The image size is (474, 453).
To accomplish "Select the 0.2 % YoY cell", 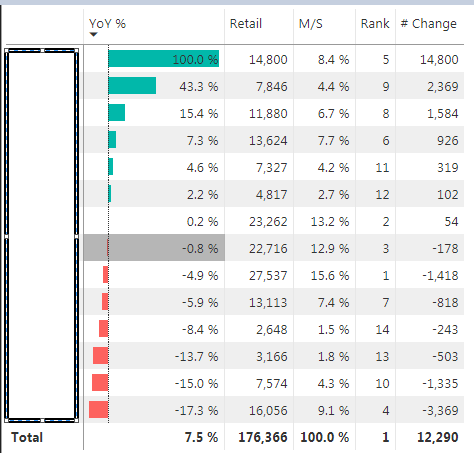I will tap(154, 221).
